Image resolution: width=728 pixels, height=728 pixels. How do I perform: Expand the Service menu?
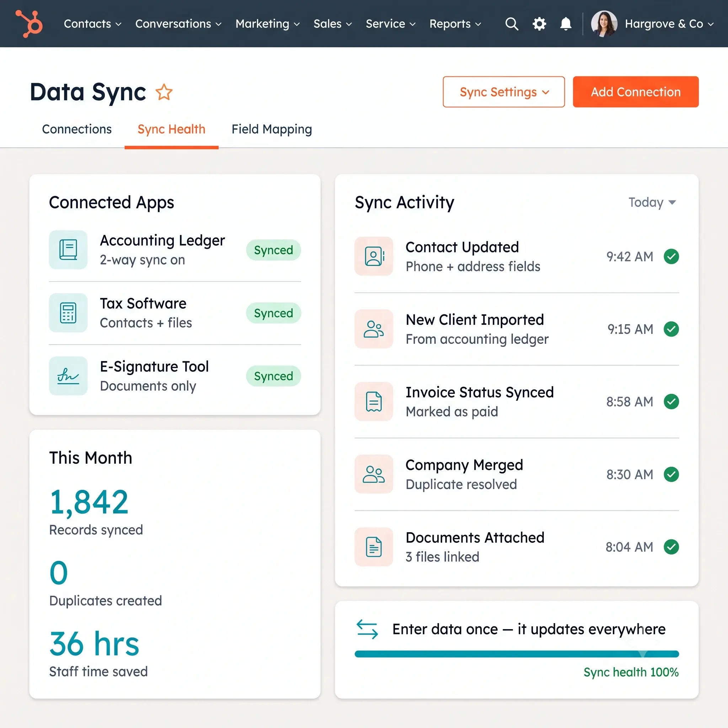coord(391,24)
